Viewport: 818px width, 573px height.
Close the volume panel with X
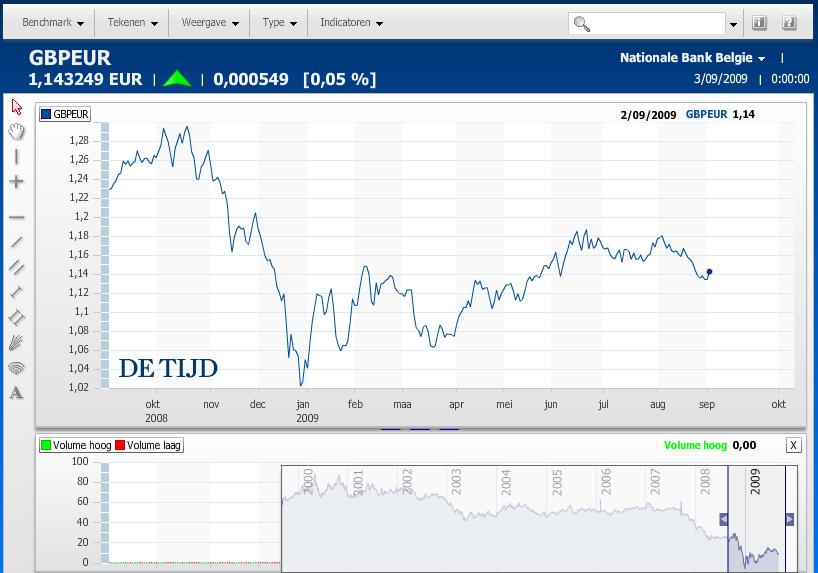pos(793,445)
